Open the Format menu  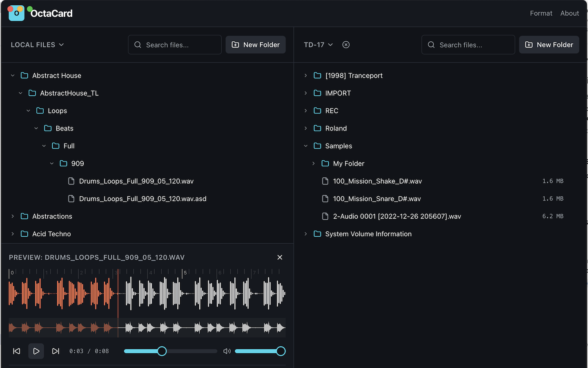[541, 13]
